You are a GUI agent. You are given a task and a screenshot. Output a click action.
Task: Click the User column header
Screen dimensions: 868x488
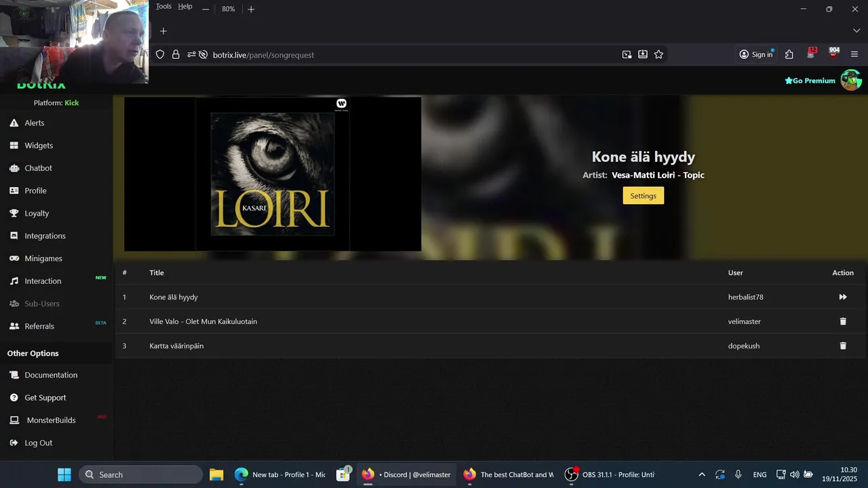[735, 272]
